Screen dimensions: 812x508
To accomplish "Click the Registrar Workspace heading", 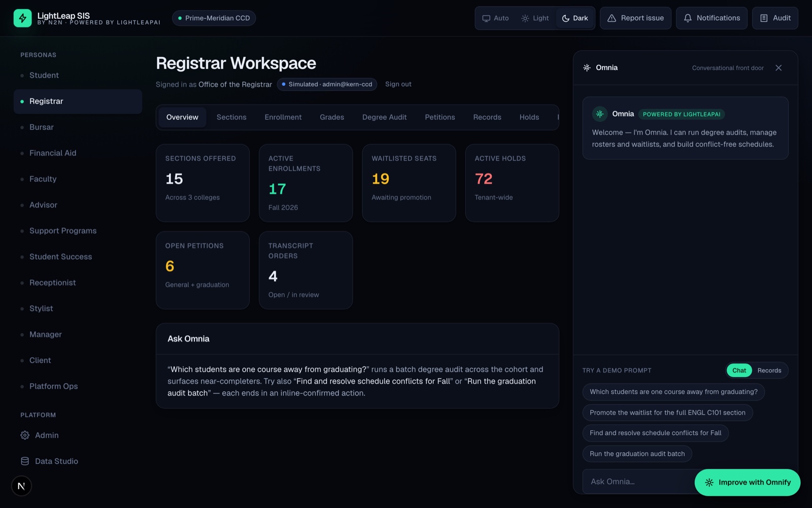I will (236, 63).
